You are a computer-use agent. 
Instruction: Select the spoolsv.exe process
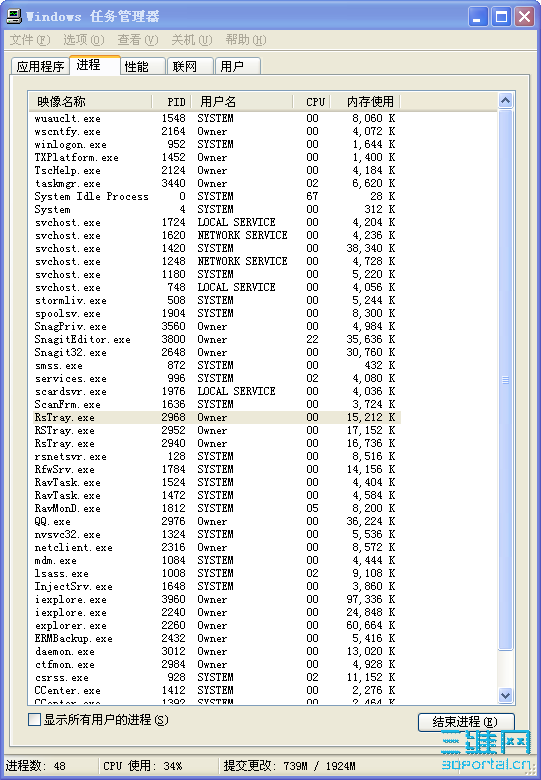(x=217, y=313)
